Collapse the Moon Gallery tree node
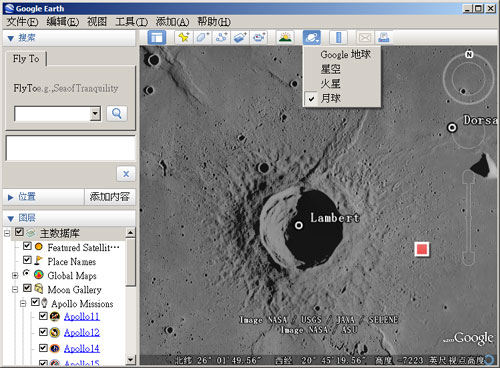The image size is (500, 368). tap(15, 289)
